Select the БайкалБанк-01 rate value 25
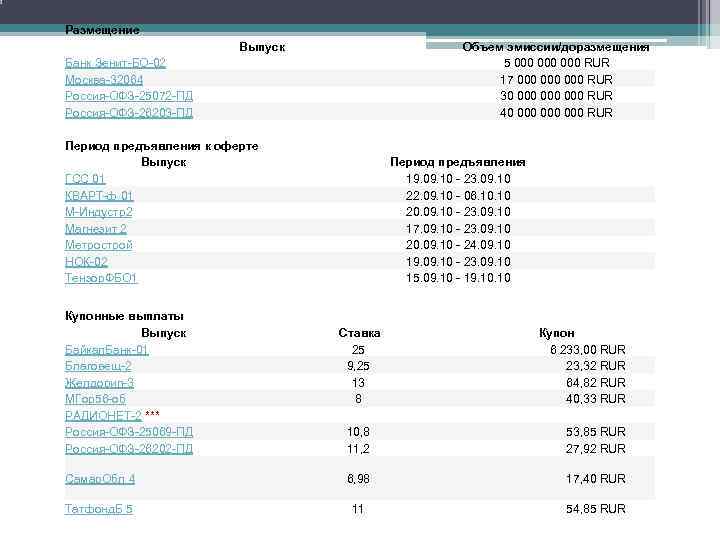This screenshot has width=720, height=540. (x=358, y=350)
